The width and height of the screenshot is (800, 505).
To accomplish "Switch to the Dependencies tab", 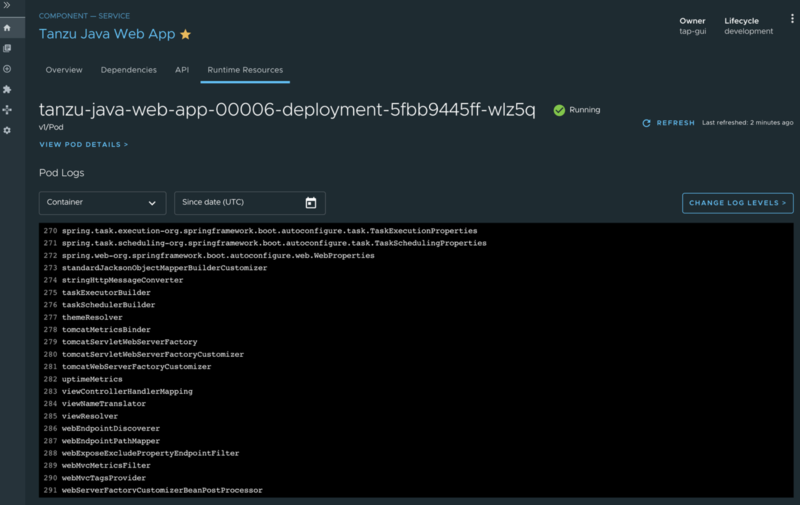I will tap(128, 70).
